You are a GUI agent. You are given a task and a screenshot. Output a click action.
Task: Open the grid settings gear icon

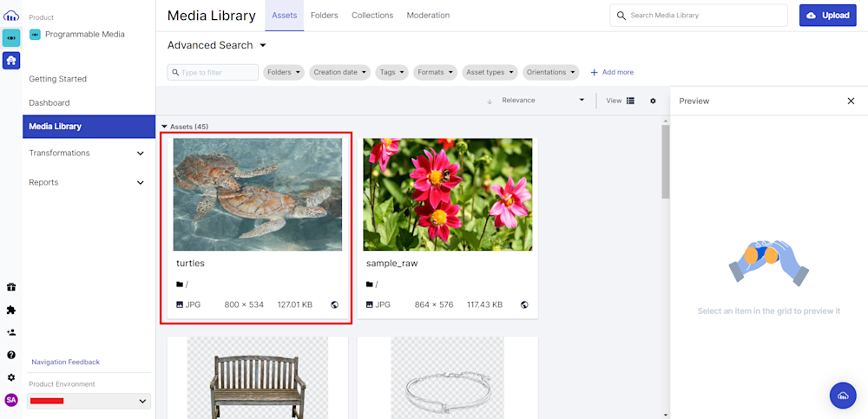pos(654,101)
